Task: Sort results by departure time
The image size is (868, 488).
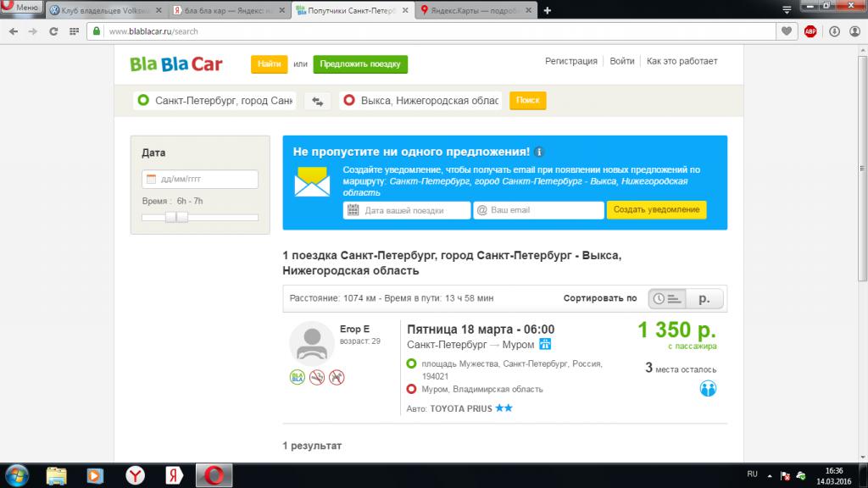Action: (x=667, y=299)
